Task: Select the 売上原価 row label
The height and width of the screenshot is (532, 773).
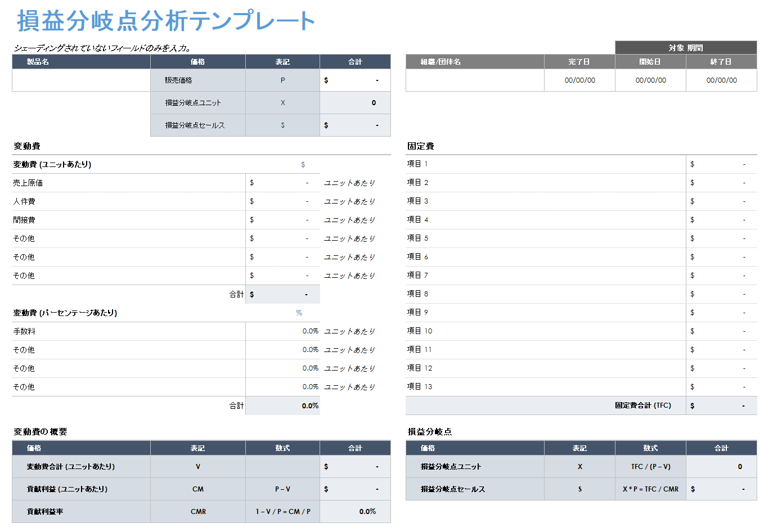Action: [x=28, y=183]
